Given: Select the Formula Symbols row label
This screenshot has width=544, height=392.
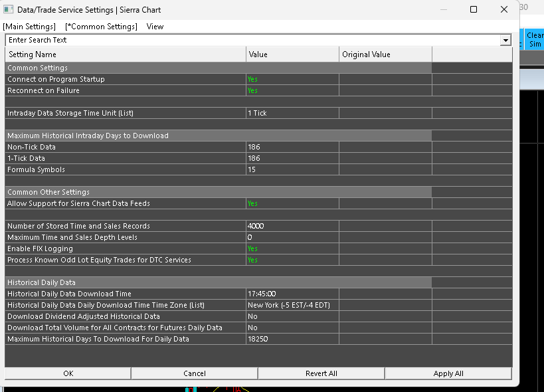Looking at the screenshot, I should pyautogui.click(x=36, y=169).
